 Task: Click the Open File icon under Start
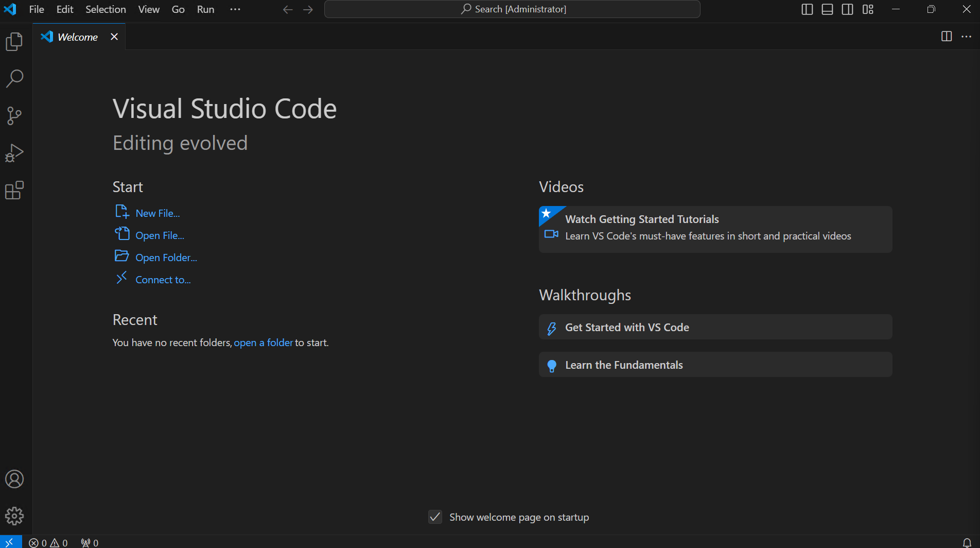point(122,234)
